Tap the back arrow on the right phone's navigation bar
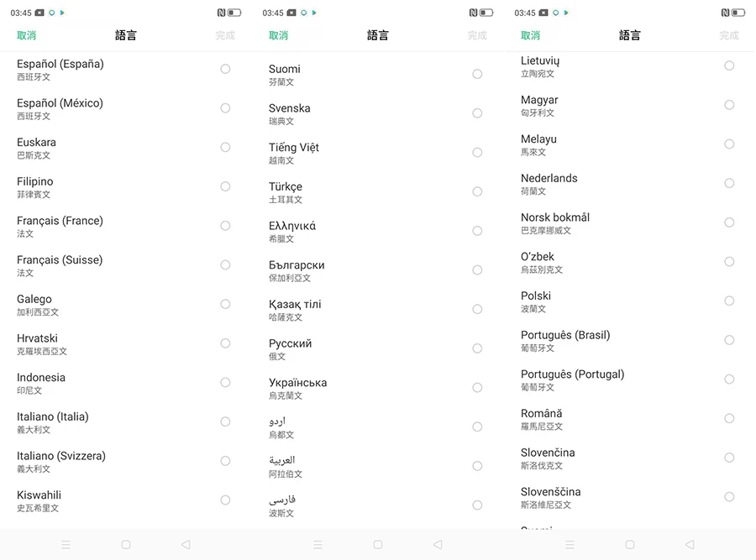Screen dimensions: 756x560 (x=690, y=545)
